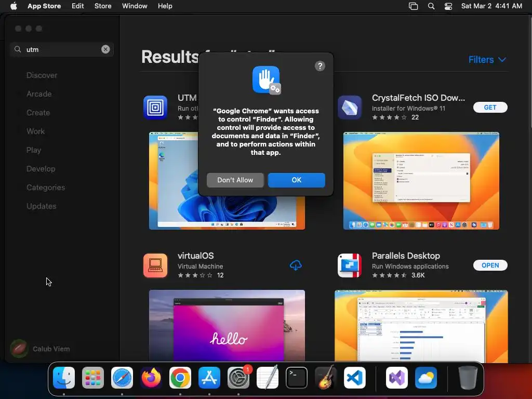Click the privacy hand icon in dialog

point(267,80)
